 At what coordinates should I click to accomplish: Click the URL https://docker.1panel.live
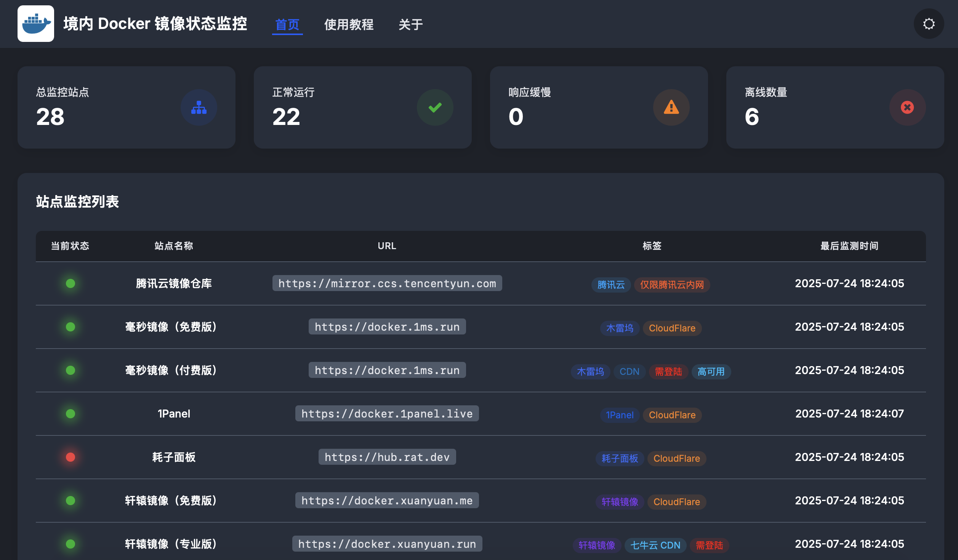click(387, 414)
